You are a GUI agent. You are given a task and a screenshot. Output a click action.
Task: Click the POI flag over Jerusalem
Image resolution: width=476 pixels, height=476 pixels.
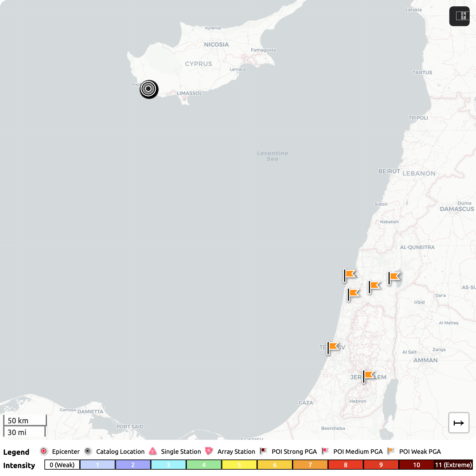[368, 376]
